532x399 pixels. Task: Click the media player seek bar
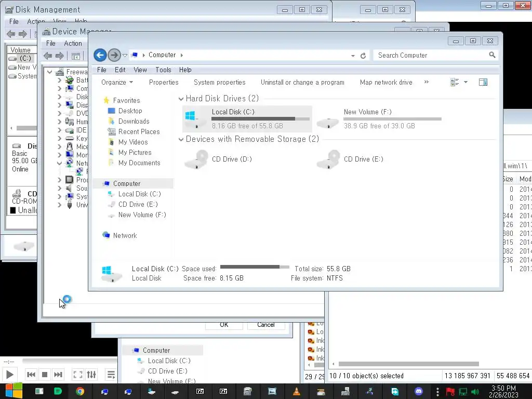click(x=70, y=361)
